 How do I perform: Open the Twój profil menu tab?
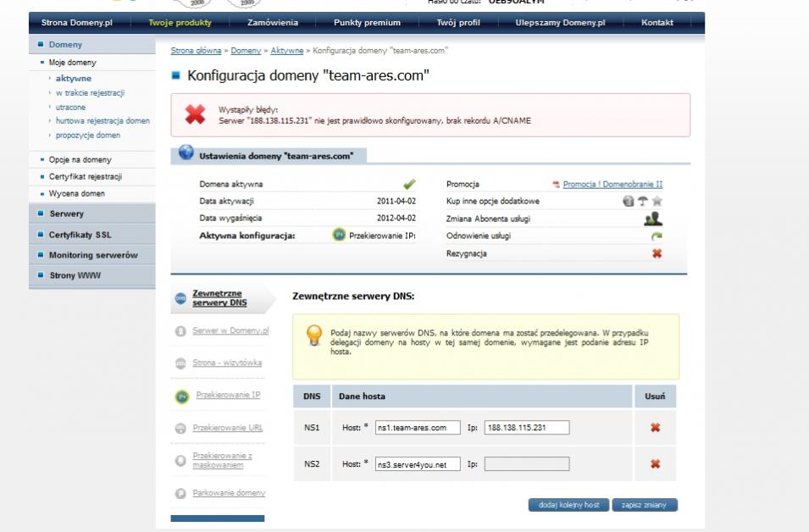pyautogui.click(x=457, y=23)
